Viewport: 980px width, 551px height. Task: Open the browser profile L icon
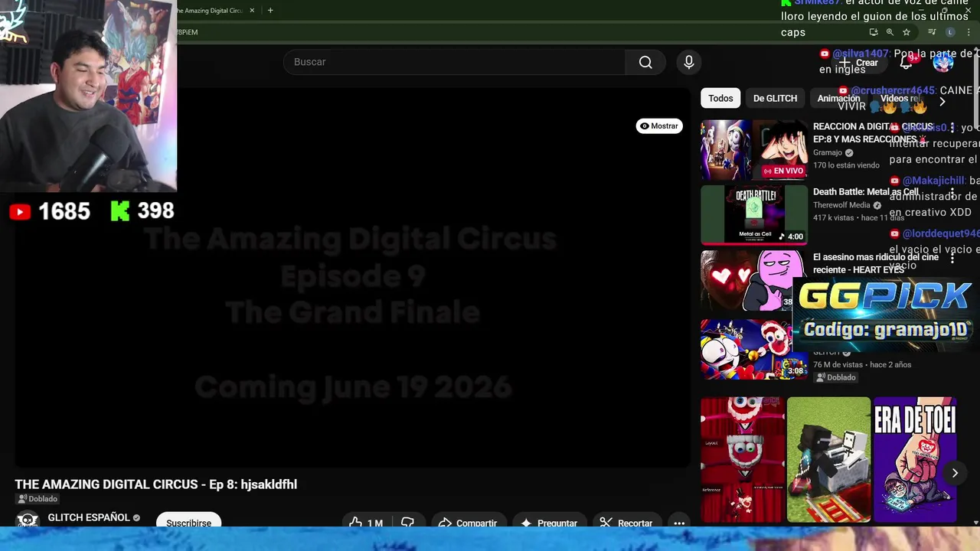(950, 32)
